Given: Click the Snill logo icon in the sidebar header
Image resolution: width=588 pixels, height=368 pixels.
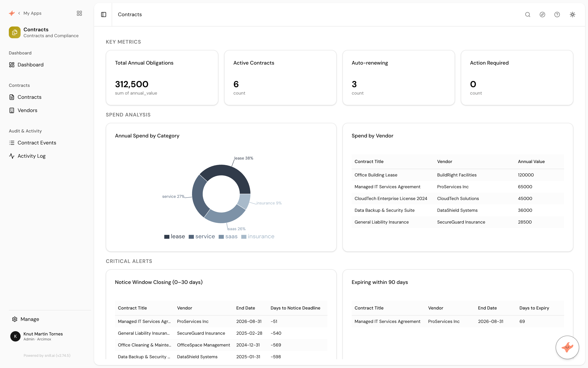Looking at the screenshot, I should pyautogui.click(x=12, y=13).
